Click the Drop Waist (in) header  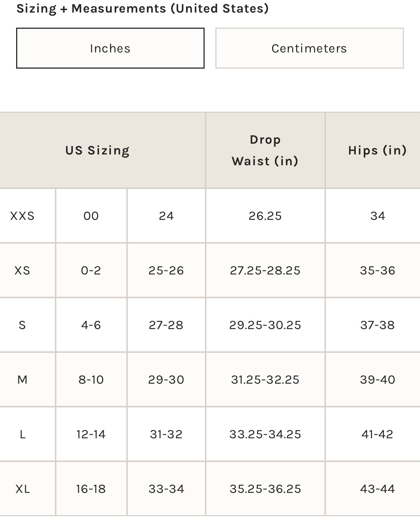click(x=265, y=150)
